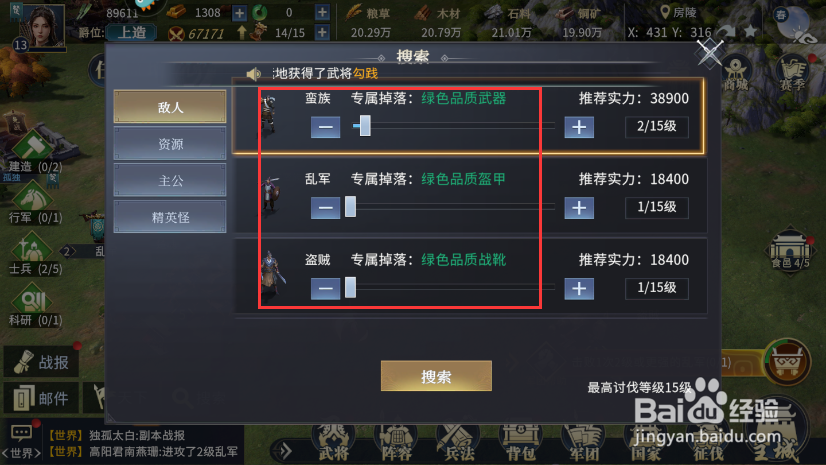Expand the bottom menu arrow toggle
The image size is (826, 465).
coord(285,451)
